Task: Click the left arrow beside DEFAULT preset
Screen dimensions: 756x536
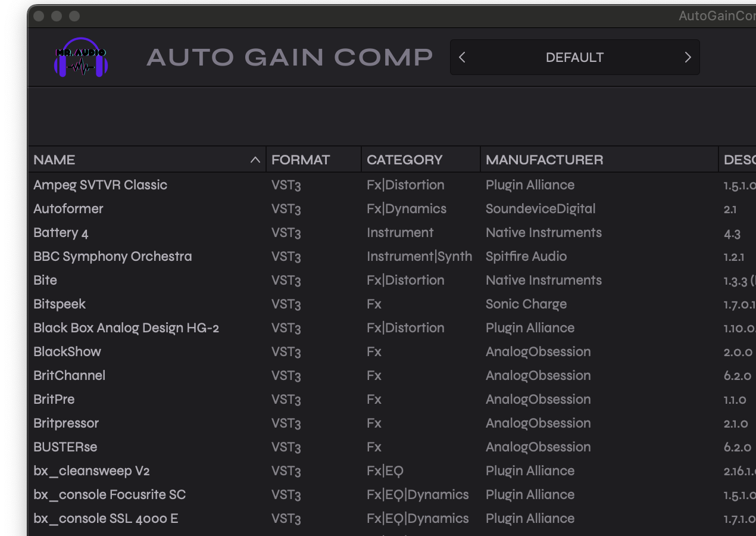Action: (x=463, y=57)
